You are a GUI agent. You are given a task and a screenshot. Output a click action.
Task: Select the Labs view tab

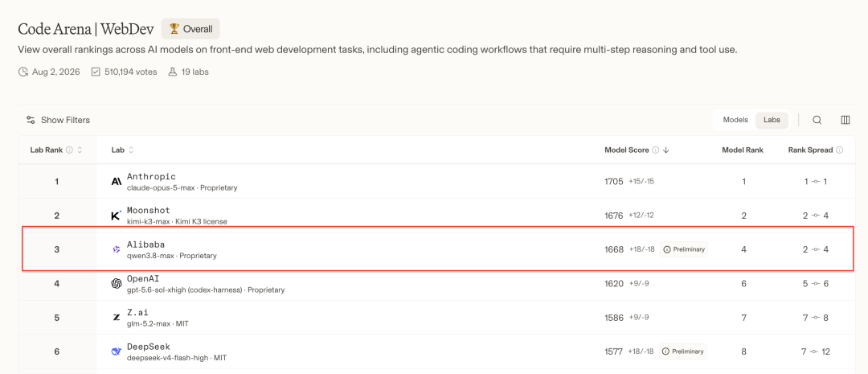click(772, 120)
